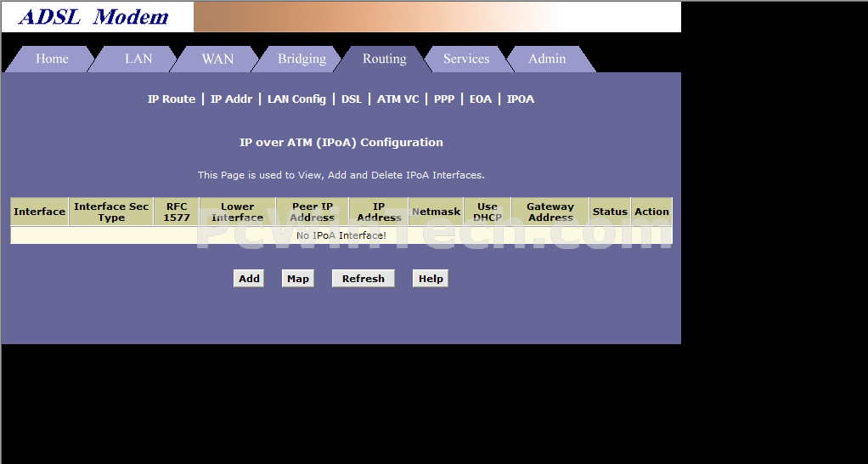This screenshot has height=464, width=868.
Task: Open the ATM VC page
Action: click(x=398, y=99)
